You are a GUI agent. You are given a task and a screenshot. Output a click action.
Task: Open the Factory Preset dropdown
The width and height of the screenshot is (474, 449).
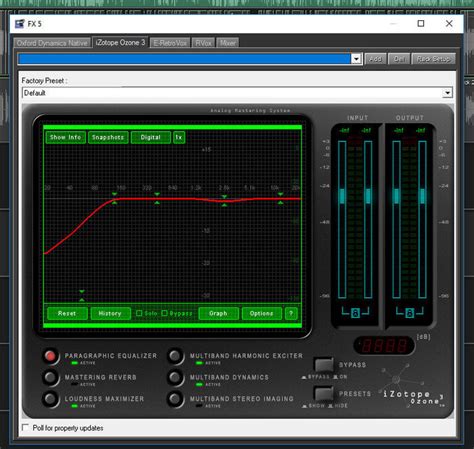448,93
